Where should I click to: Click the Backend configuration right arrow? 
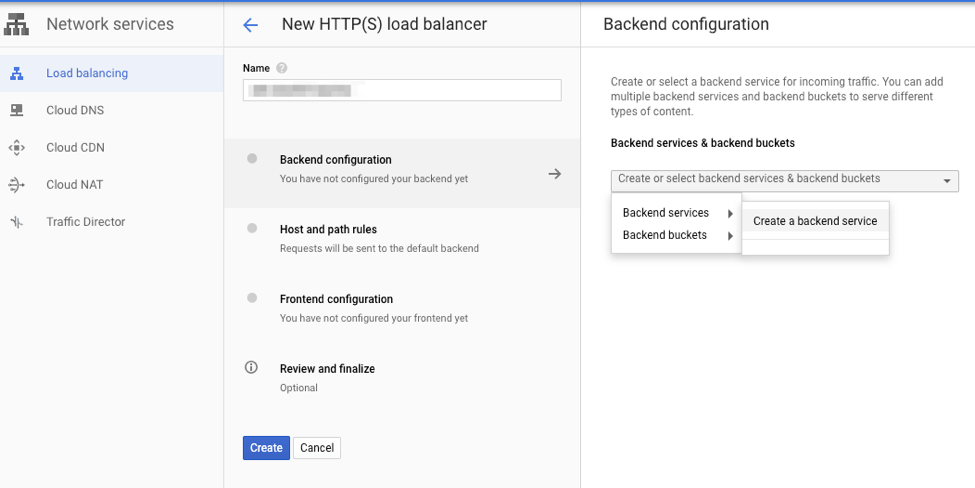(x=555, y=174)
